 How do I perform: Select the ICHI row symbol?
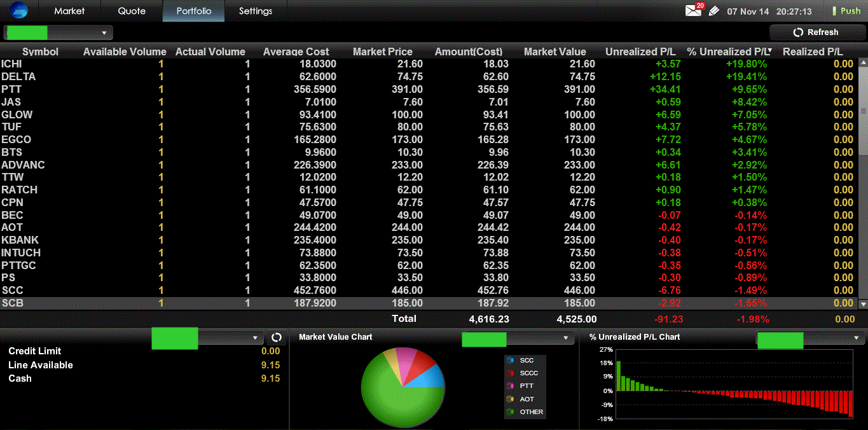tap(12, 64)
